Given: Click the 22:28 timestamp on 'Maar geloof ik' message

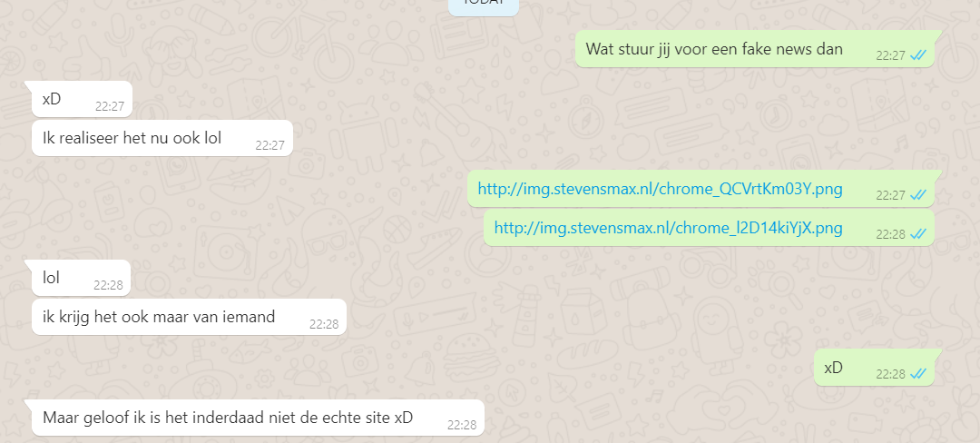Looking at the screenshot, I should click(x=462, y=426).
